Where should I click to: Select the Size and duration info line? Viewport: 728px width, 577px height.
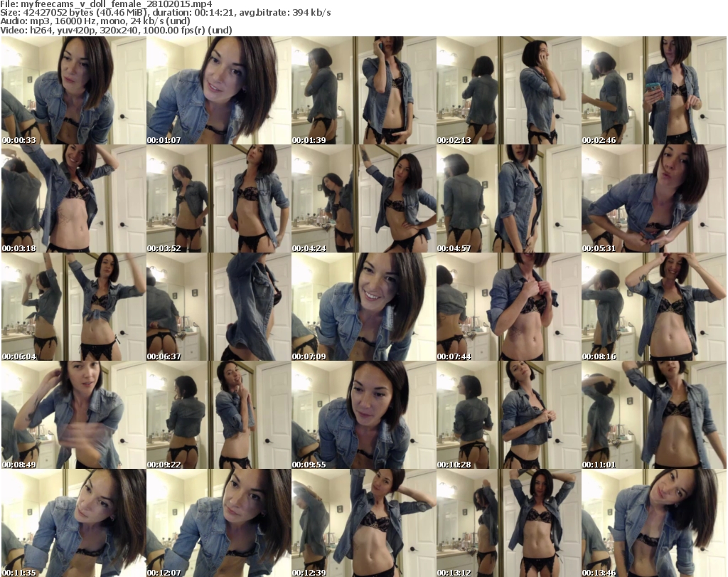click(x=165, y=13)
